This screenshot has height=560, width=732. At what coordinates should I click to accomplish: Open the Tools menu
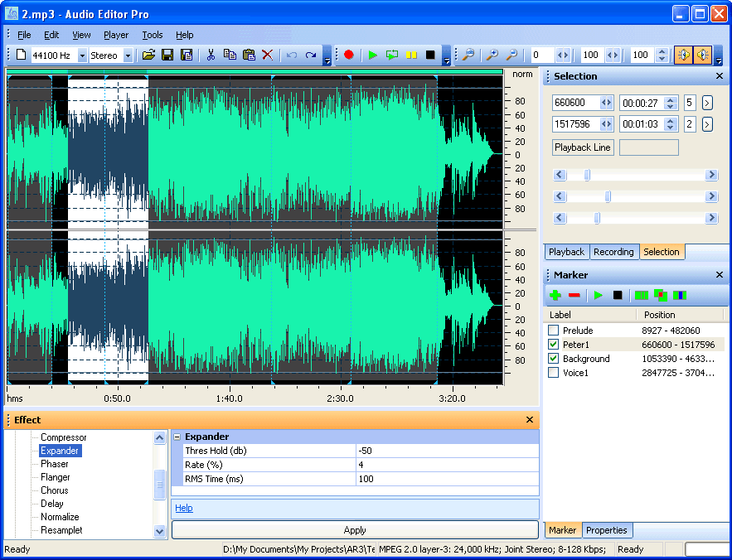153,35
